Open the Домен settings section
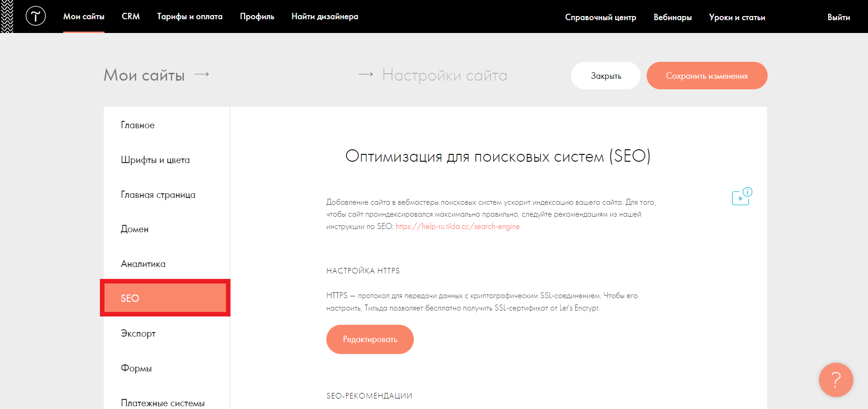 (x=134, y=229)
